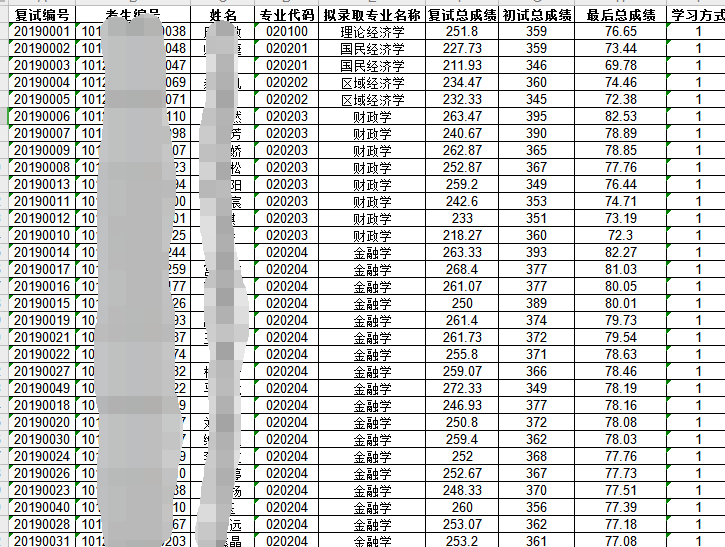The width and height of the screenshot is (725, 547).
Task: Select retest score 259.07
Action: [462, 371]
